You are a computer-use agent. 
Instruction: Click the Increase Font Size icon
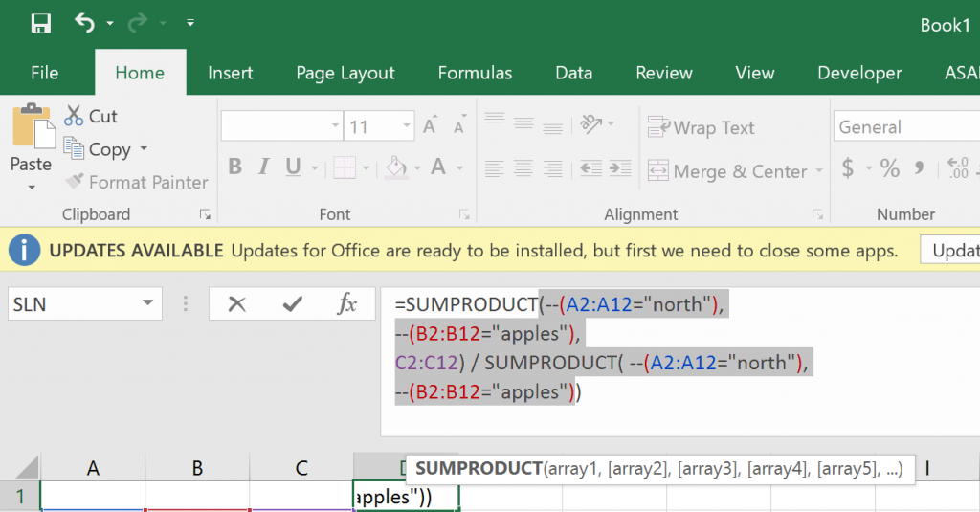[x=430, y=125]
